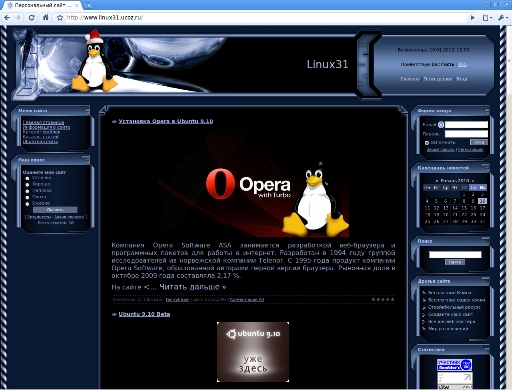The image size is (512, 390).
Task: Select the first browser tab
Action: 43,5
